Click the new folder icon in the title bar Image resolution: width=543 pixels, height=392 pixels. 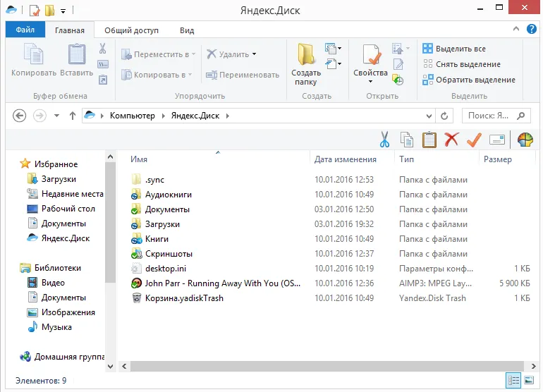point(50,11)
